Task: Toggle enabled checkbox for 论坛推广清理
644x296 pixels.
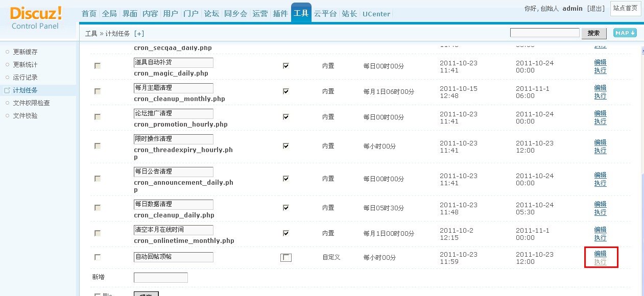Action: tap(286, 117)
